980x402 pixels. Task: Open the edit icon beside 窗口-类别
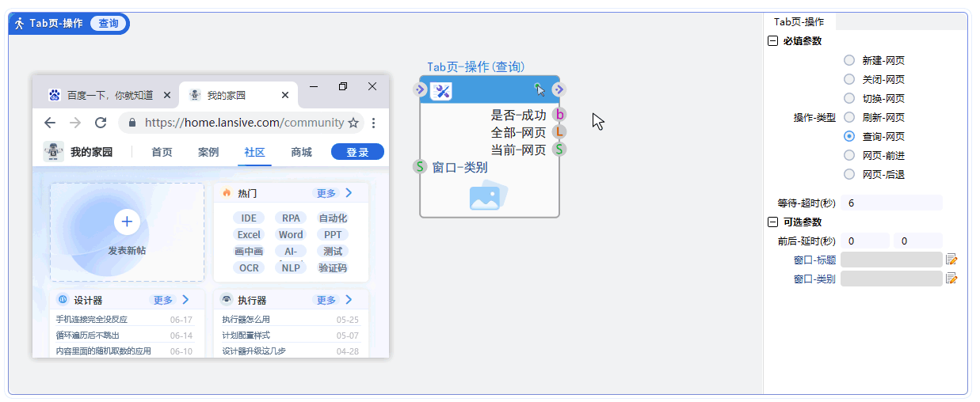click(951, 279)
